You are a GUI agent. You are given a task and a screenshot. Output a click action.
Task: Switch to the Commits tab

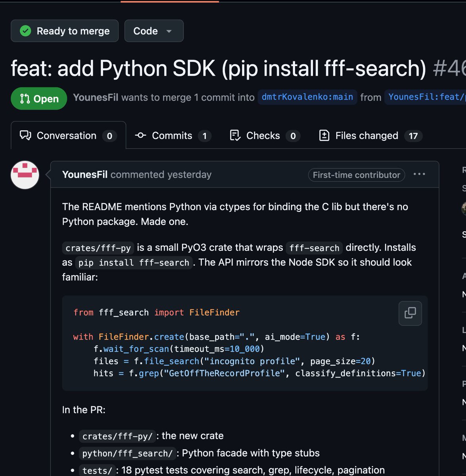coord(173,136)
